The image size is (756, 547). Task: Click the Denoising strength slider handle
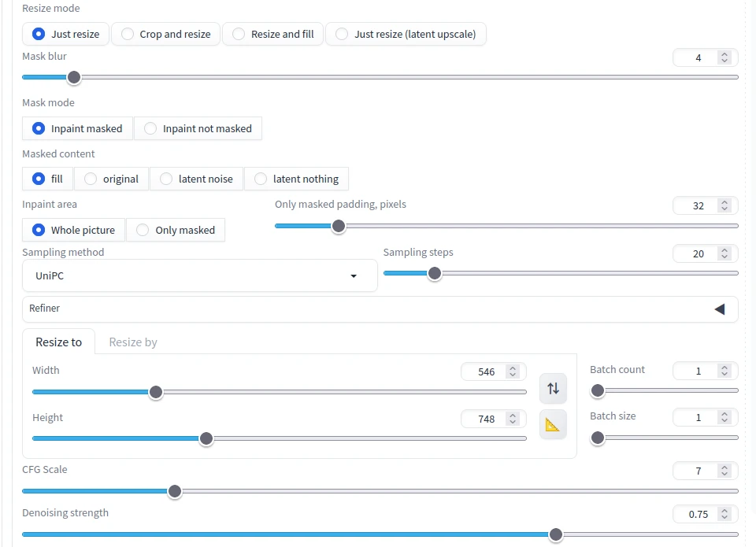click(x=556, y=534)
